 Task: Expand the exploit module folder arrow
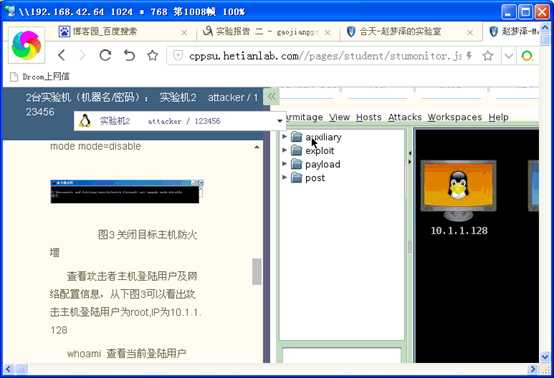click(x=284, y=150)
